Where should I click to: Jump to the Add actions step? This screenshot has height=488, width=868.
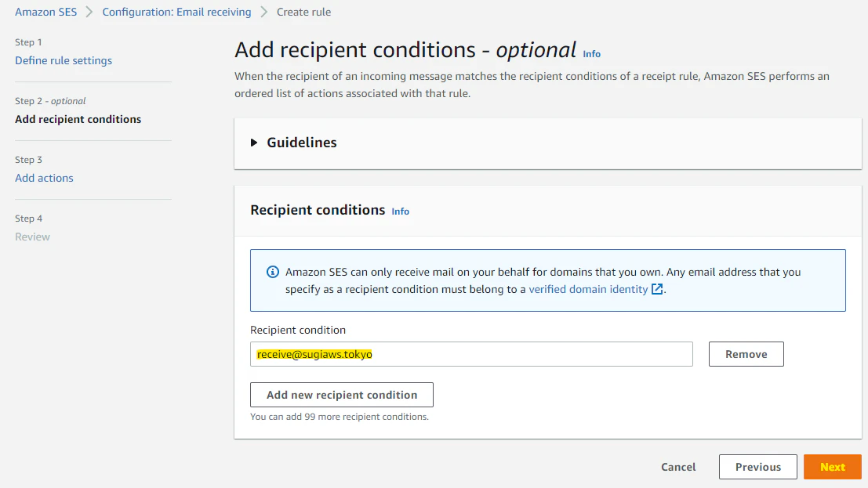click(x=44, y=178)
